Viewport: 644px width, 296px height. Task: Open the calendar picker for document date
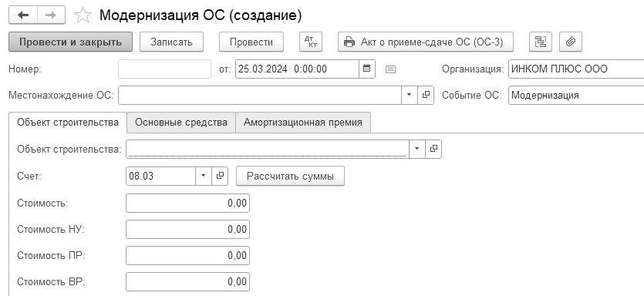(x=367, y=69)
